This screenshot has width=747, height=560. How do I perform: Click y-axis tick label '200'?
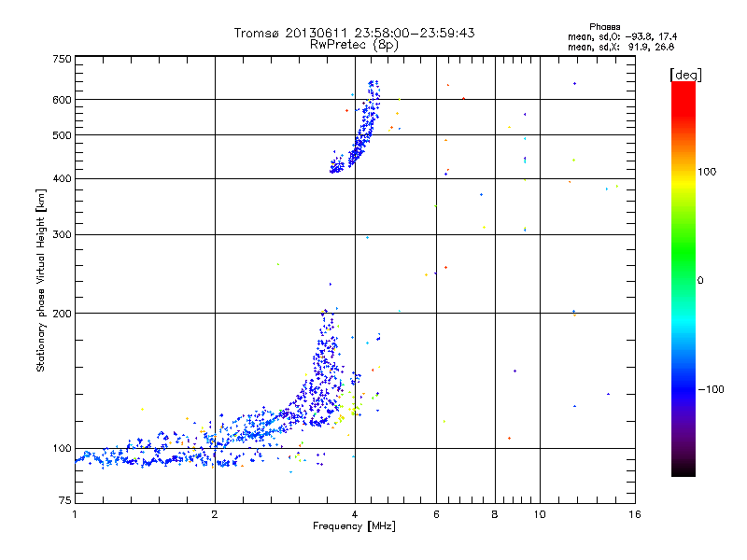[x=62, y=314]
